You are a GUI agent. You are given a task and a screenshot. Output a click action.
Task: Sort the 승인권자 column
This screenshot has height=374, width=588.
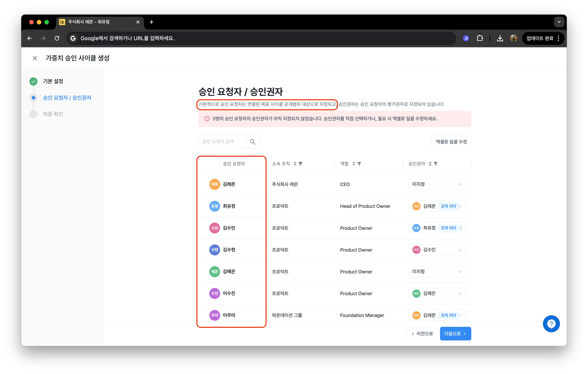point(430,164)
